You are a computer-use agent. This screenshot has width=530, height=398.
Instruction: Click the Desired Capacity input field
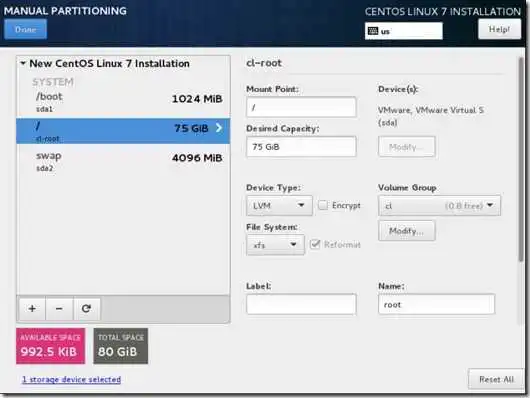click(301, 147)
